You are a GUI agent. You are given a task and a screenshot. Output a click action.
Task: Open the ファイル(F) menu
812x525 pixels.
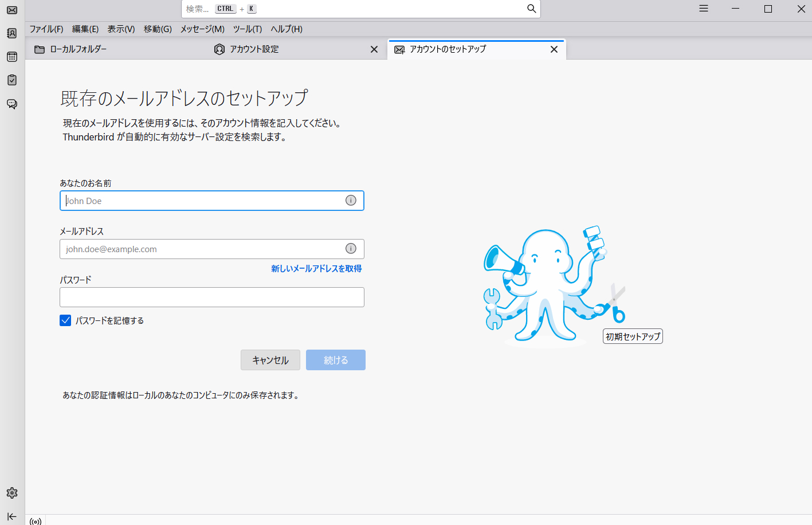pyautogui.click(x=46, y=29)
